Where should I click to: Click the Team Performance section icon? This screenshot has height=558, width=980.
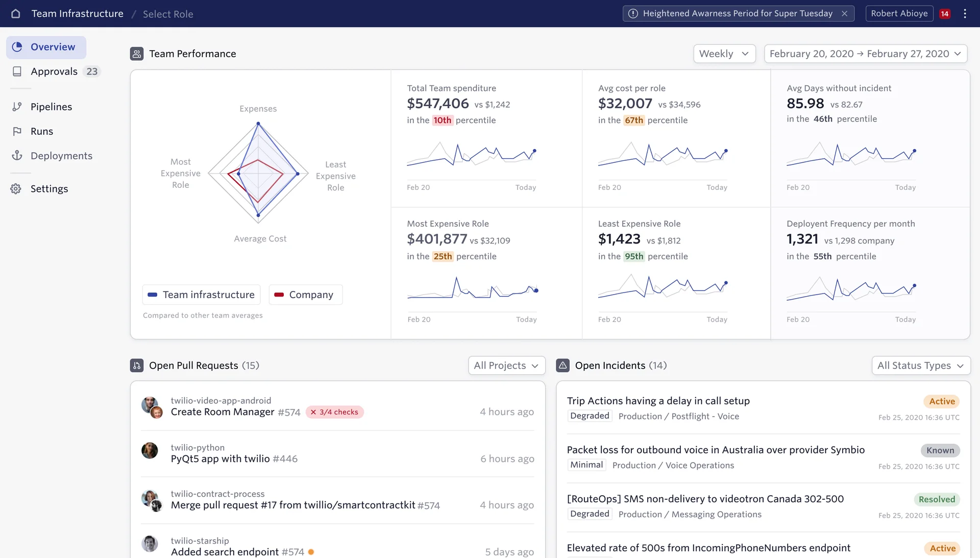(137, 54)
